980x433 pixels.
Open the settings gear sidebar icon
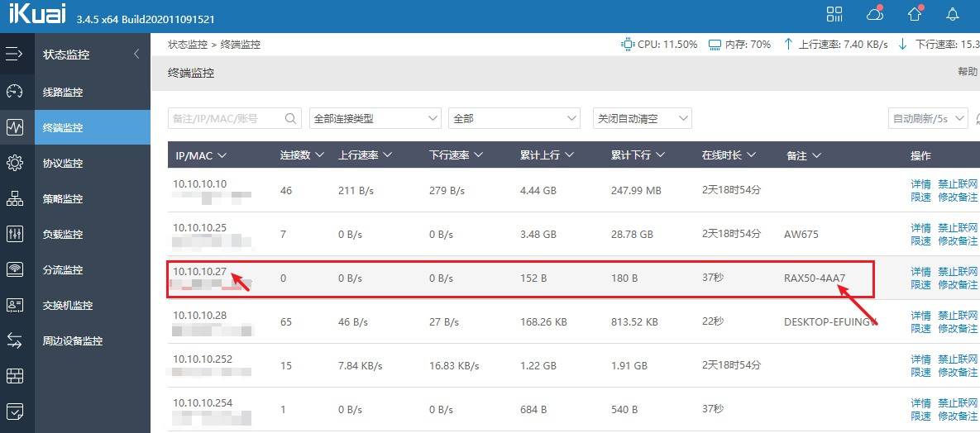pyautogui.click(x=14, y=163)
